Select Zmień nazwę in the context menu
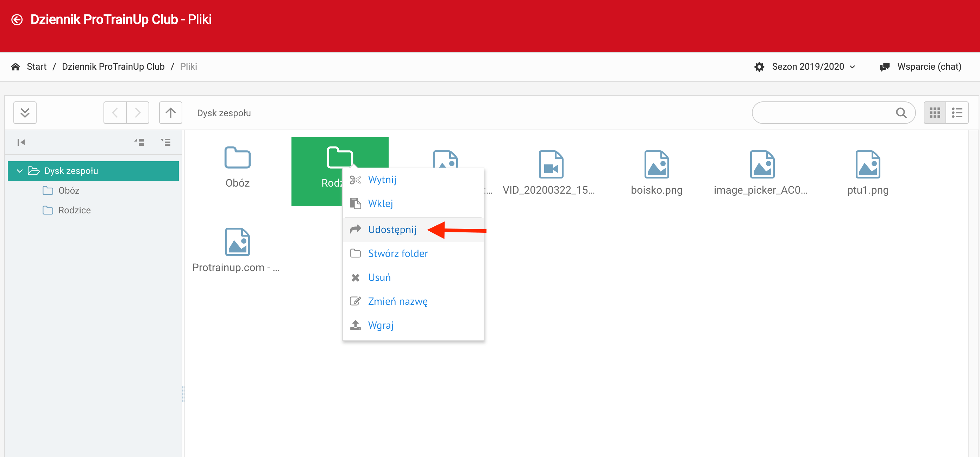 (397, 301)
